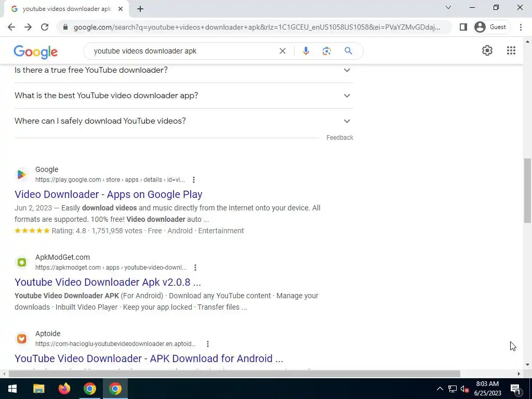Open network settings from the tray
Viewport: 532px width, 399px height.
pos(453,389)
